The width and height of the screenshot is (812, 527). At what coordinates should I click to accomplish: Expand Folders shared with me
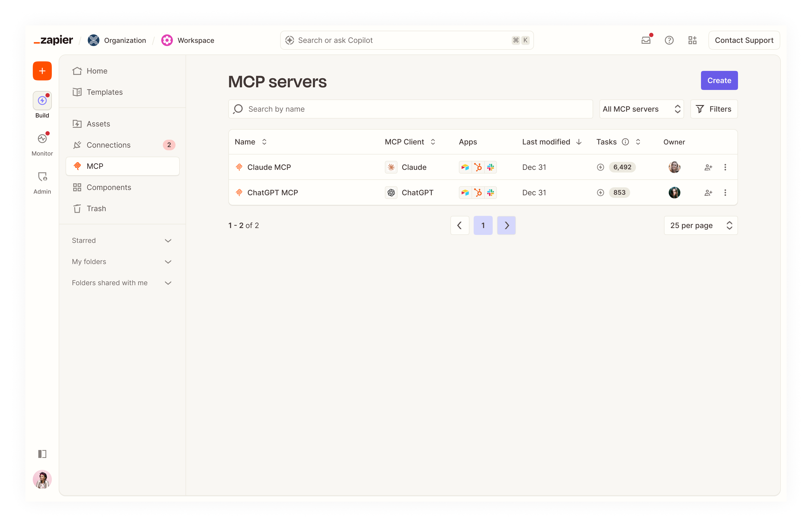(x=122, y=283)
